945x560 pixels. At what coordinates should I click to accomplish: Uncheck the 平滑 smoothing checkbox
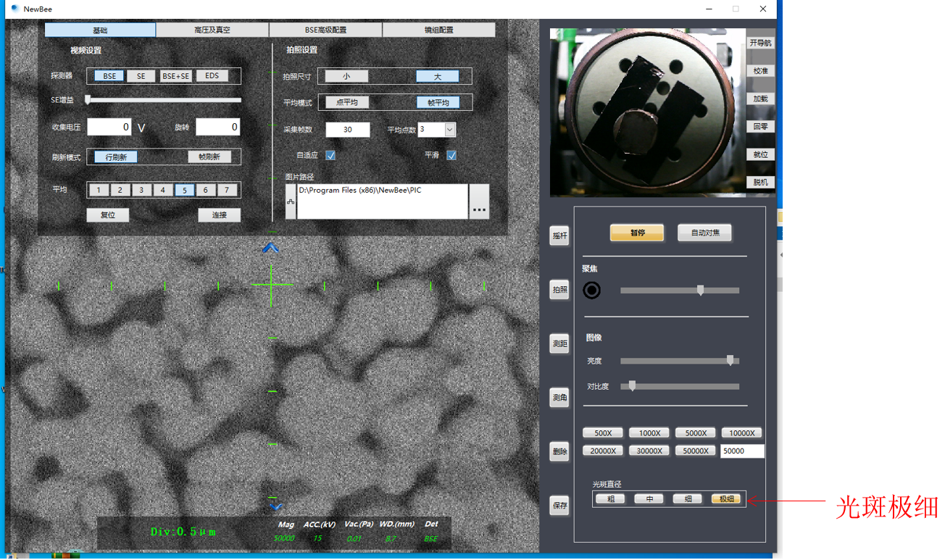tap(451, 155)
